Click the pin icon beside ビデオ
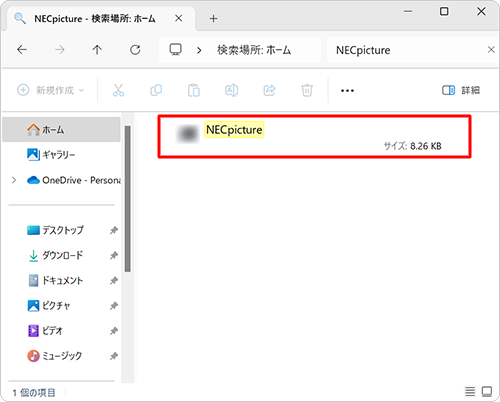 point(114,331)
